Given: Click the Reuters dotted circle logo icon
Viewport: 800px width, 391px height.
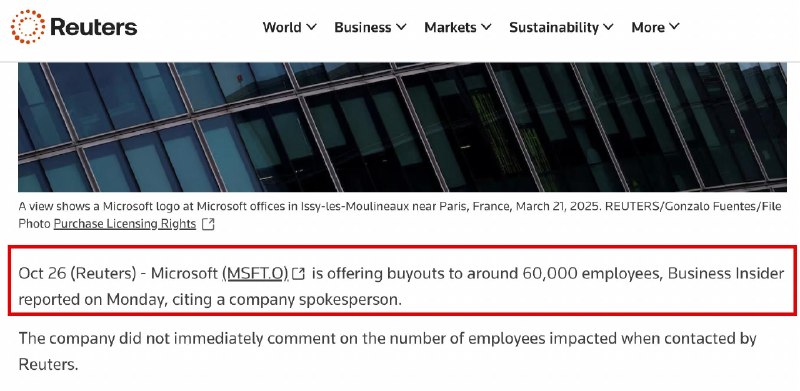Looking at the screenshot, I should (28, 27).
